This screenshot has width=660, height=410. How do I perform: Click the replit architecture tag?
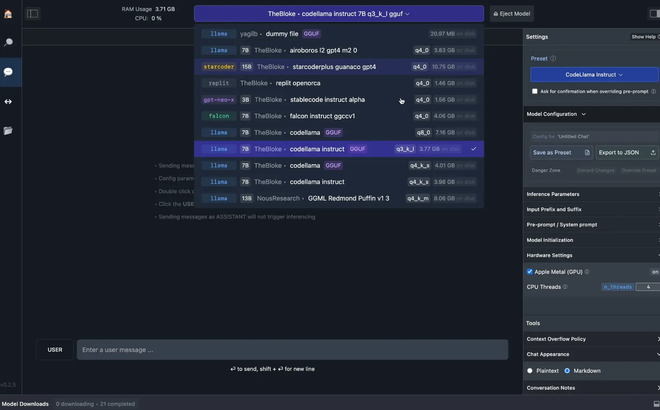[219, 83]
